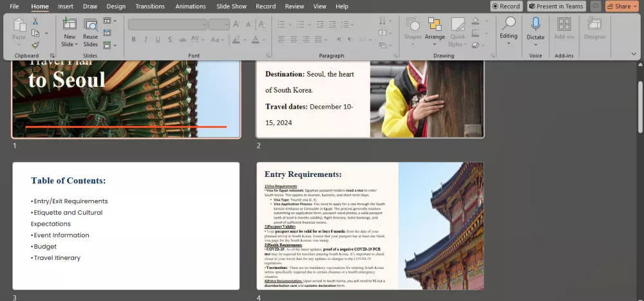Switch to the Transitions tab
This screenshot has width=644, height=301.
pos(150,6)
